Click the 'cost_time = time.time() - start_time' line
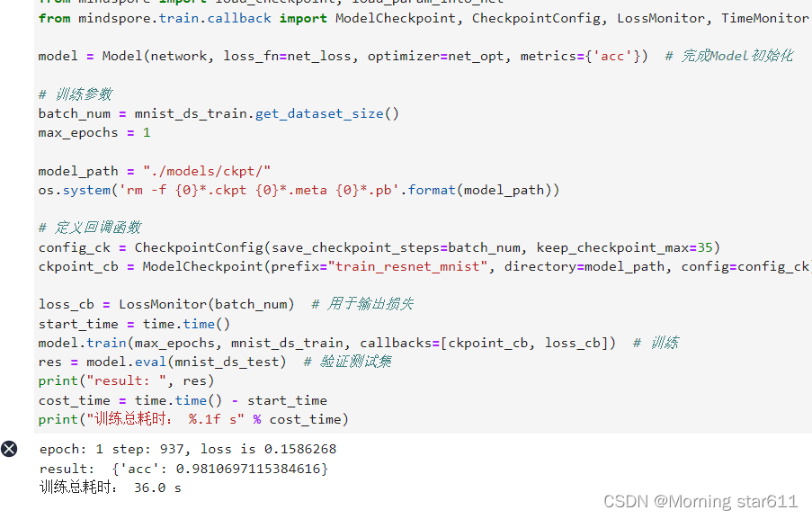812x519 pixels. (x=183, y=400)
